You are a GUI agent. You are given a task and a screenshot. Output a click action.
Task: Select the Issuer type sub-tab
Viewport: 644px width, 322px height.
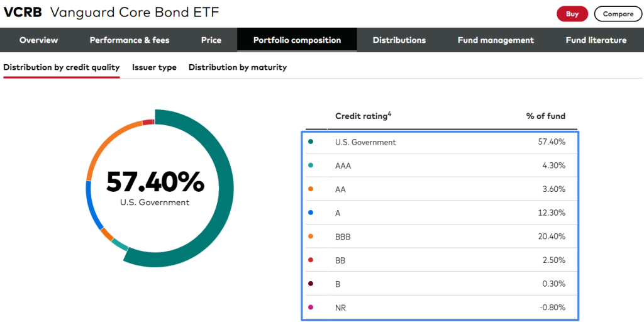point(154,67)
